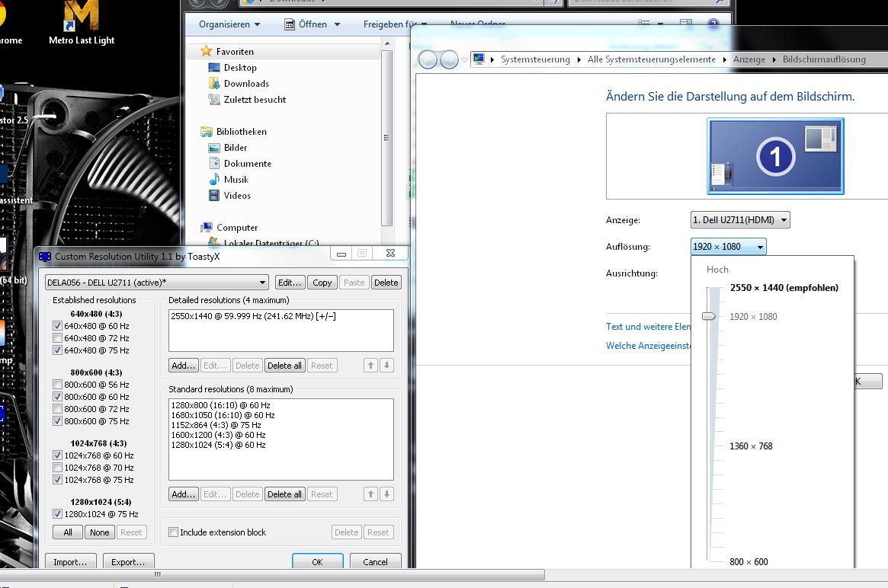Viewport: 888px width, 588px height.
Task: Click the None established resolutions button
Action: pos(100,532)
